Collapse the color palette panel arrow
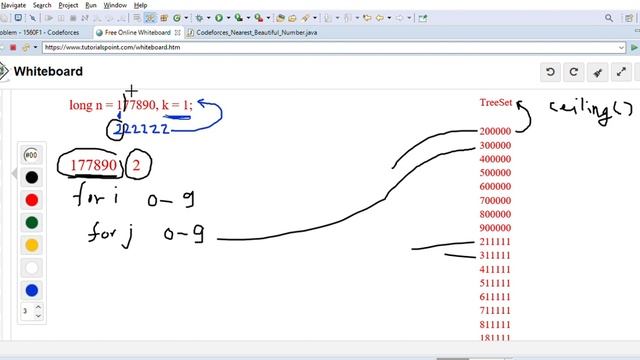 [x=14, y=173]
